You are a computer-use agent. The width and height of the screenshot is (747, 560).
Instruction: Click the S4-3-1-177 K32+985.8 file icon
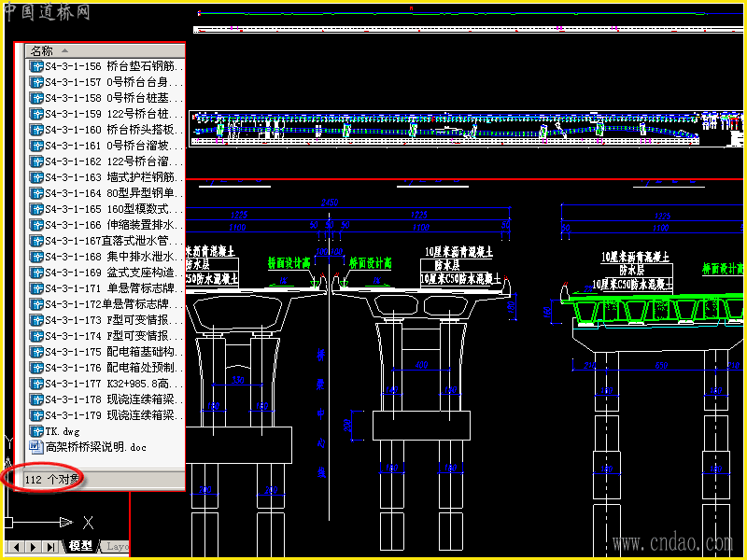pyautogui.click(x=36, y=384)
